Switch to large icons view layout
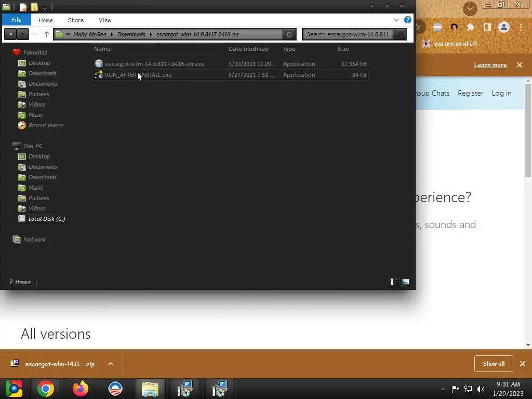Viewport: 532px width, 399px height. pyautogui.click(x=406, y=282)
